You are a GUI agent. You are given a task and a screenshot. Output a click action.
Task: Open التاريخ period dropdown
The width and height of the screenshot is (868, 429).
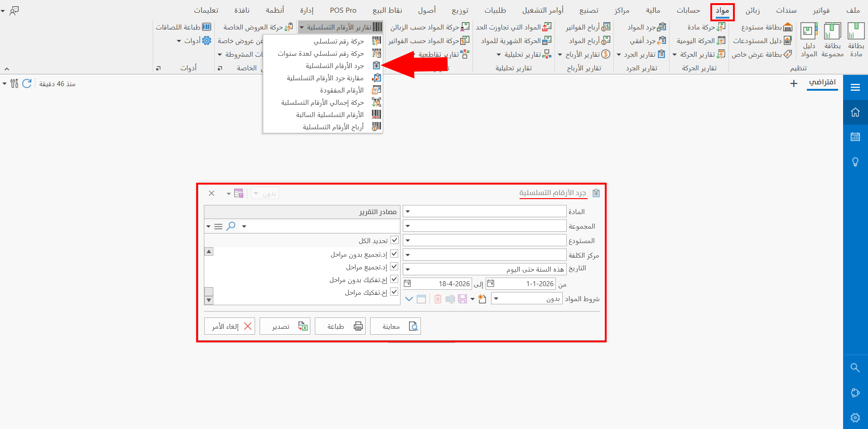tap(408, 269)
